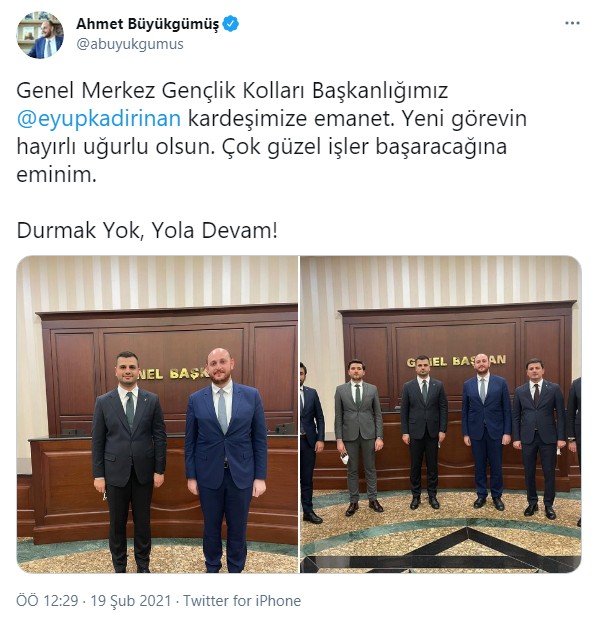This screenshot has height=626, width=598.
Task: Click the man in gray suit, right photo
Action: point(359,437)
